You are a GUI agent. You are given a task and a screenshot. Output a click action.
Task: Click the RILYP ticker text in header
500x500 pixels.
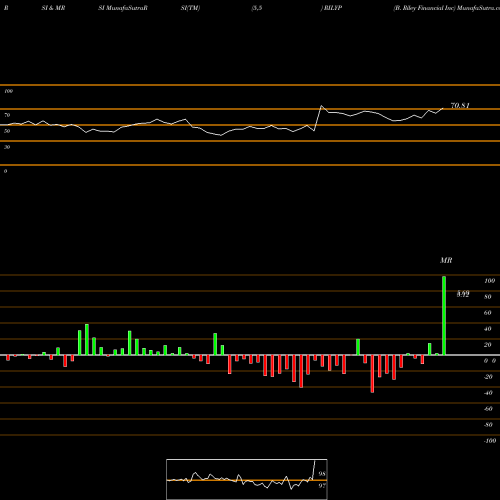tap(333, 8)
